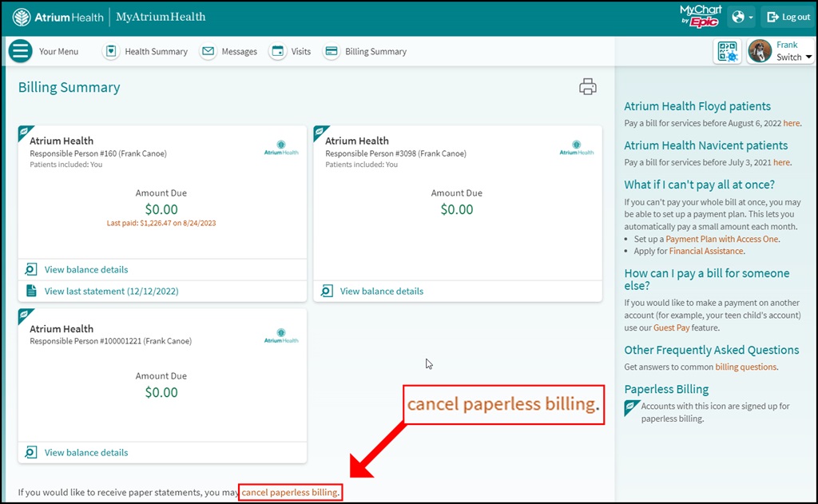The height and width of the screenshot is (504, 818).
Task: Click magnifier icon for account #160 balance details
Action: [x=31, y=269]
